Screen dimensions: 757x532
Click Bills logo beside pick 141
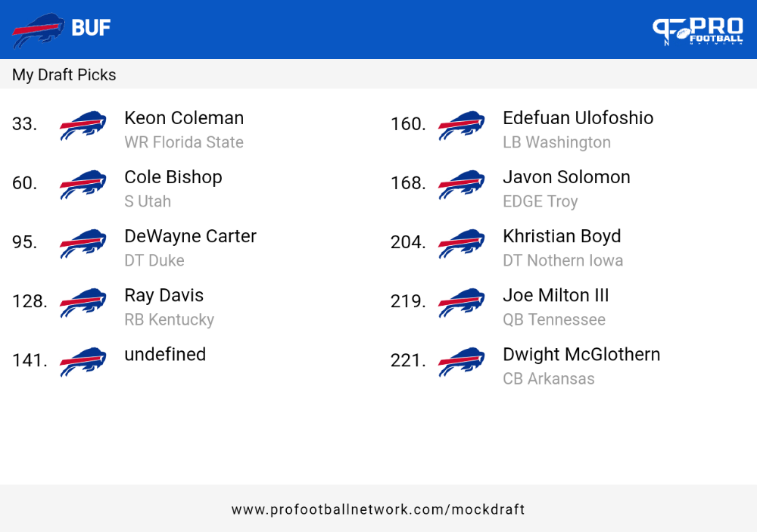tap(83, 362)
